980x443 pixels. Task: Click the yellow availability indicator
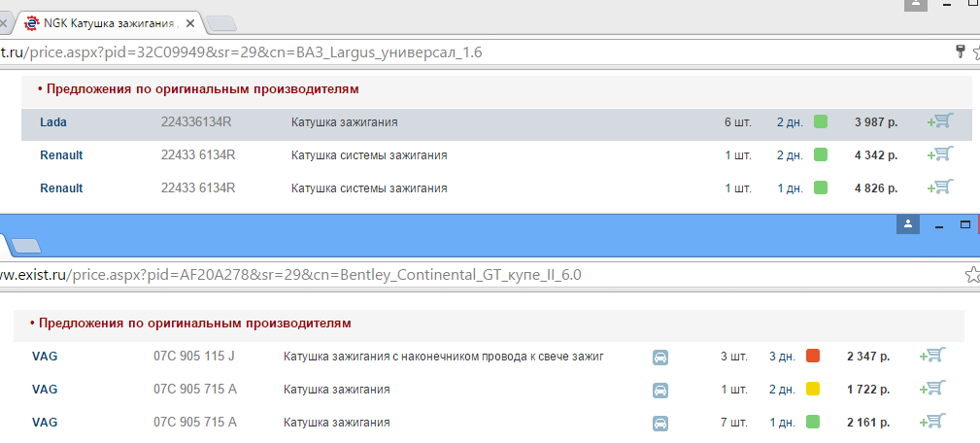(813, 390)
